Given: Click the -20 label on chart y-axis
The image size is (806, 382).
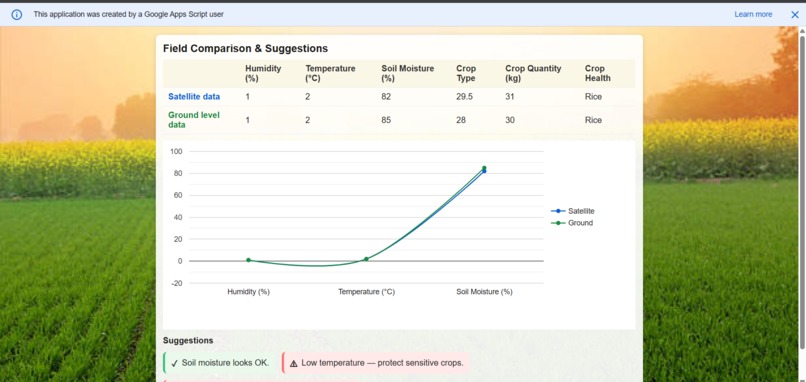Looking at the screenshot, I should 176,283.
